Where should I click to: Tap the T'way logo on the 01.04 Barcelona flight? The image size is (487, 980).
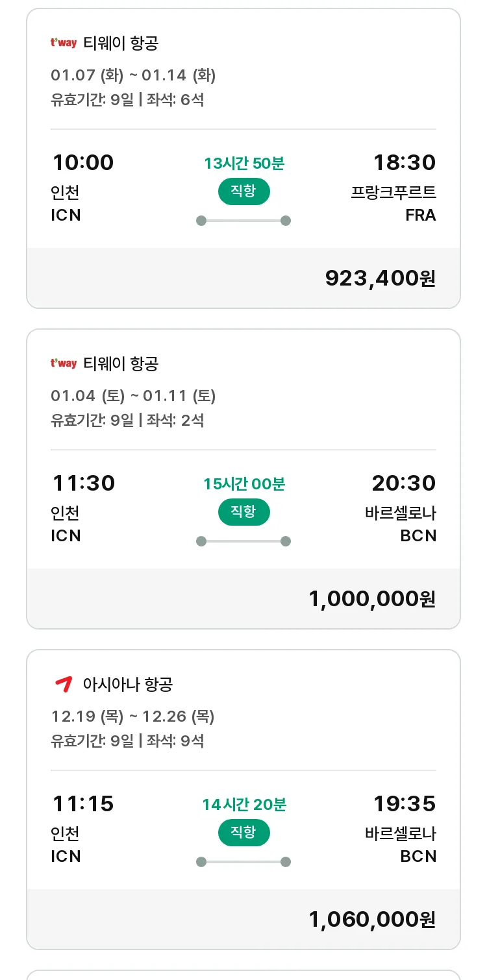tap(64, 363)
